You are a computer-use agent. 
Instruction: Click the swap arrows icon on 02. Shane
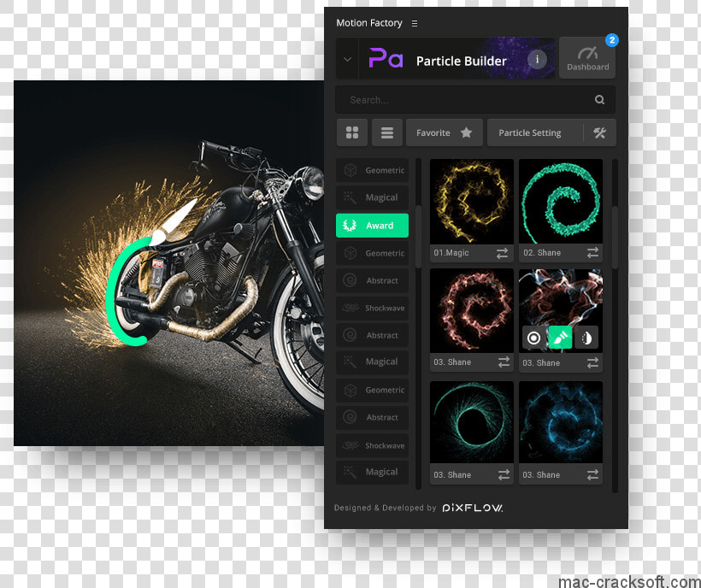click(592, 253)
